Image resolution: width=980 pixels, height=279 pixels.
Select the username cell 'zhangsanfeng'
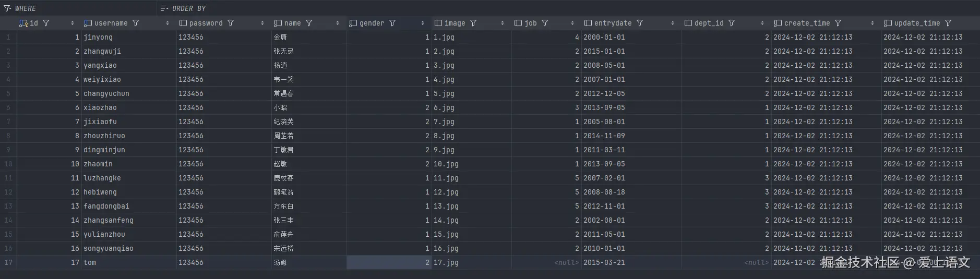pos(129,220)
